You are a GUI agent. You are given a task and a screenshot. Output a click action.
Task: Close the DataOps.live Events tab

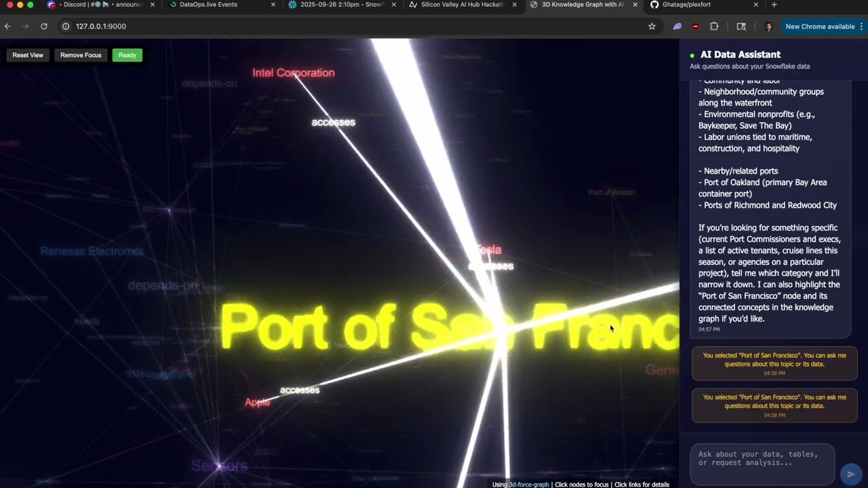273,5
